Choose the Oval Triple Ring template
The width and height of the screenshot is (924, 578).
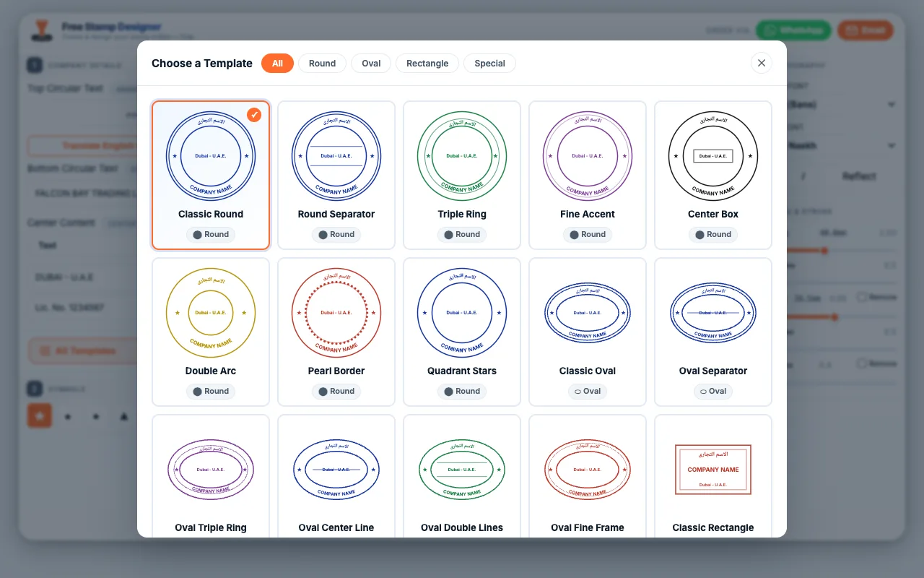(211, 476)
